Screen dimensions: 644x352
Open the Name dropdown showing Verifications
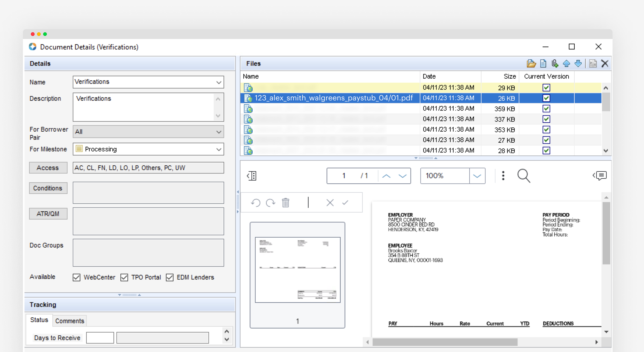coord(219,82)
